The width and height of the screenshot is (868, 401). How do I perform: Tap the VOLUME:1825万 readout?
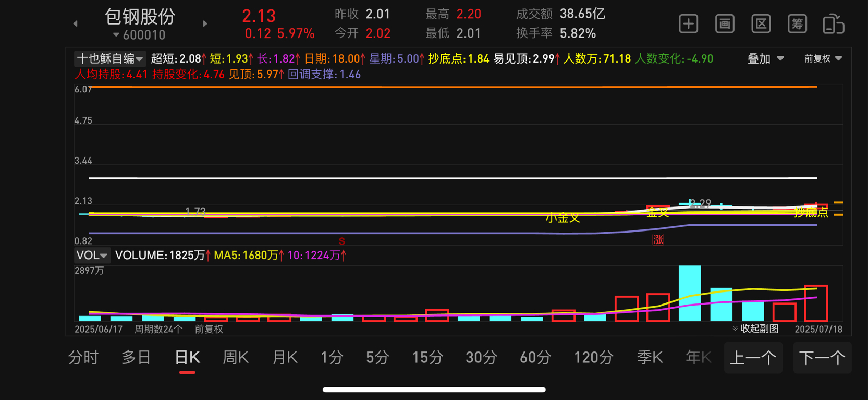163,256
